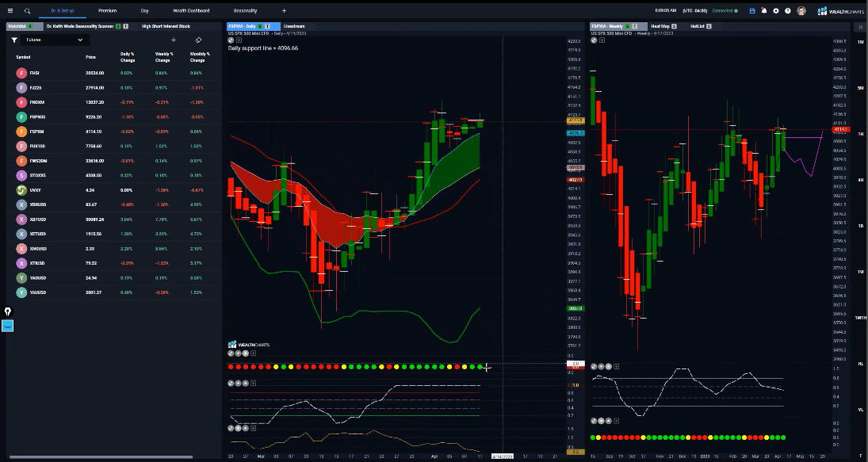The width and height of the screenshot is (868, 462).
Task: Click the plus box icon on weekly oscillator pane
Action: (616, 366)
